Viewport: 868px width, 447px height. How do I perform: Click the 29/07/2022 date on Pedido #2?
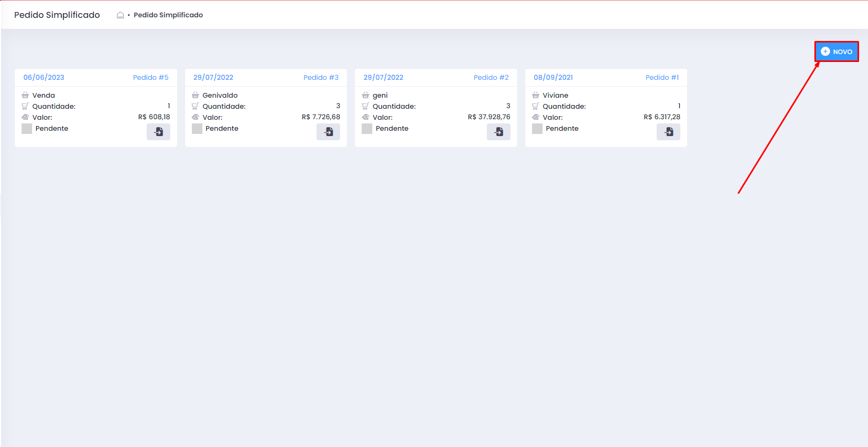pos(383,77)
